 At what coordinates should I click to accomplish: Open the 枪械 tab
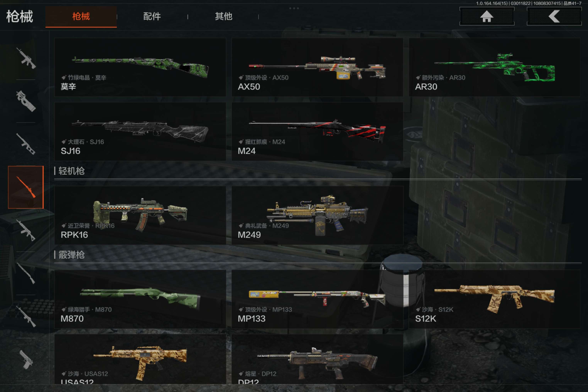81,17
